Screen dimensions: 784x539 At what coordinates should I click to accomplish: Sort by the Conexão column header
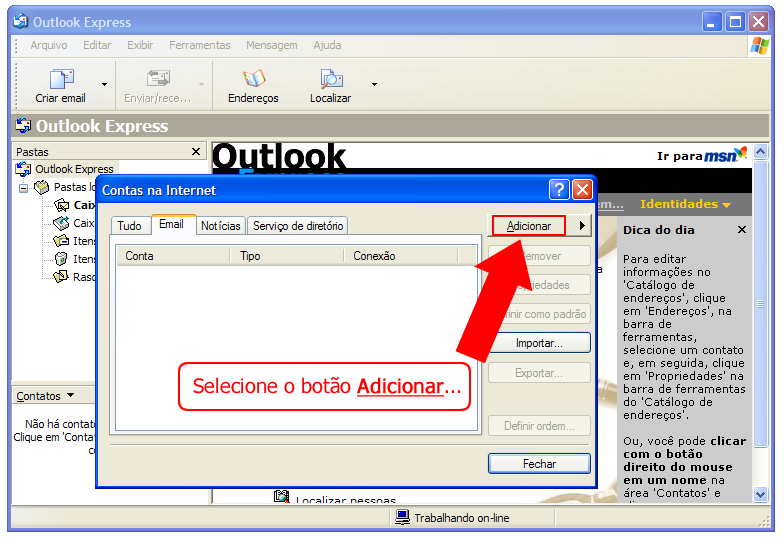401,256
